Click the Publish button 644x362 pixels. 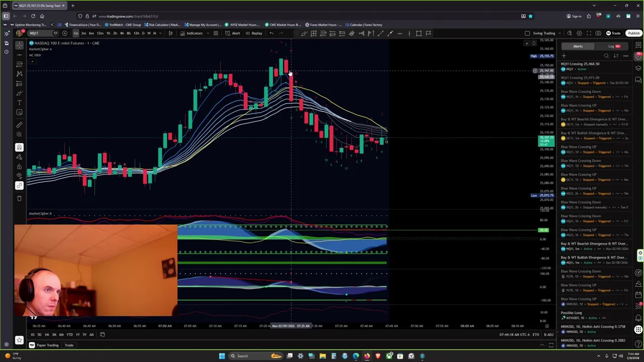[633, 33]
